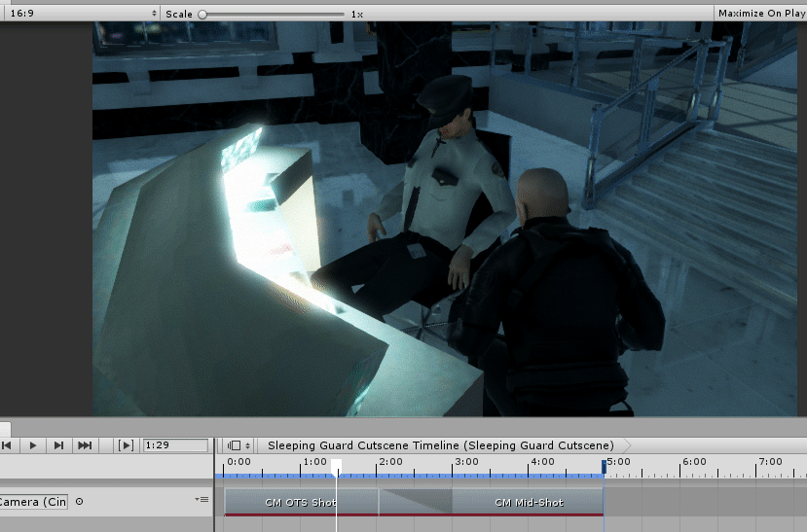This screenshot has width=807, height=532.
Task: Open the timeline selector dropdown icon
Action: point(238,445)
